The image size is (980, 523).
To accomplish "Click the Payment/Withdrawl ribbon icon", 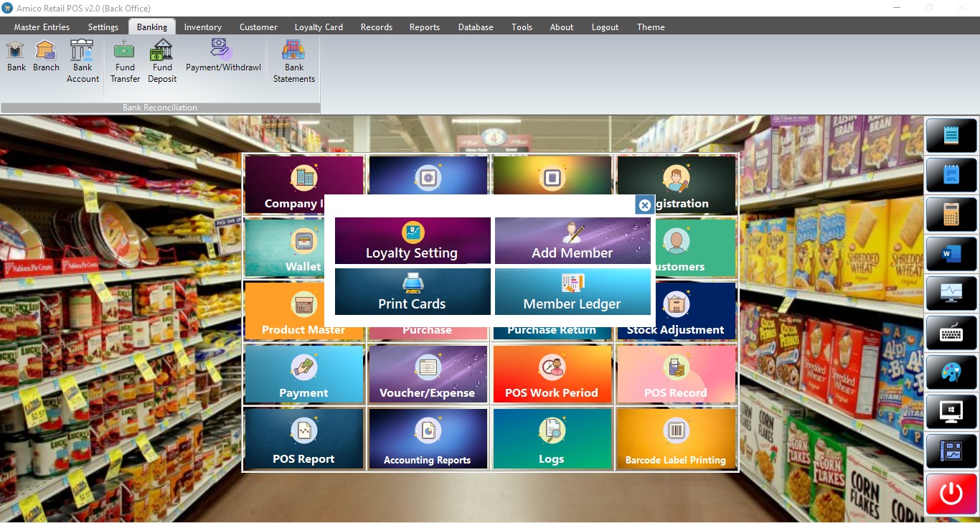I will coord(223,56).
